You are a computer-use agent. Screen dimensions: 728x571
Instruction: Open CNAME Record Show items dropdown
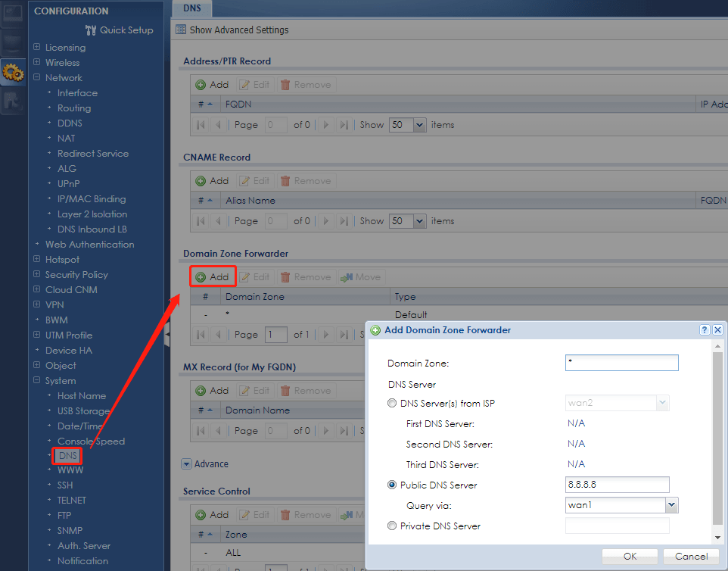pos(420,221)
